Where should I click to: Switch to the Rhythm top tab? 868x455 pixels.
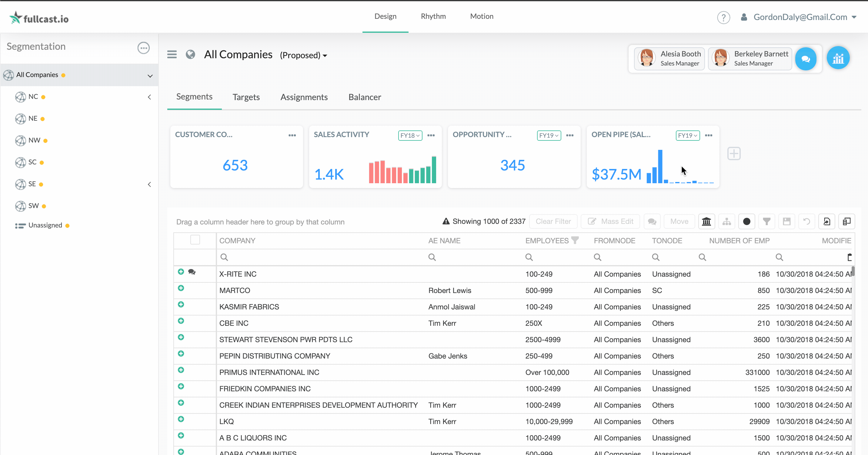(433, 16)
